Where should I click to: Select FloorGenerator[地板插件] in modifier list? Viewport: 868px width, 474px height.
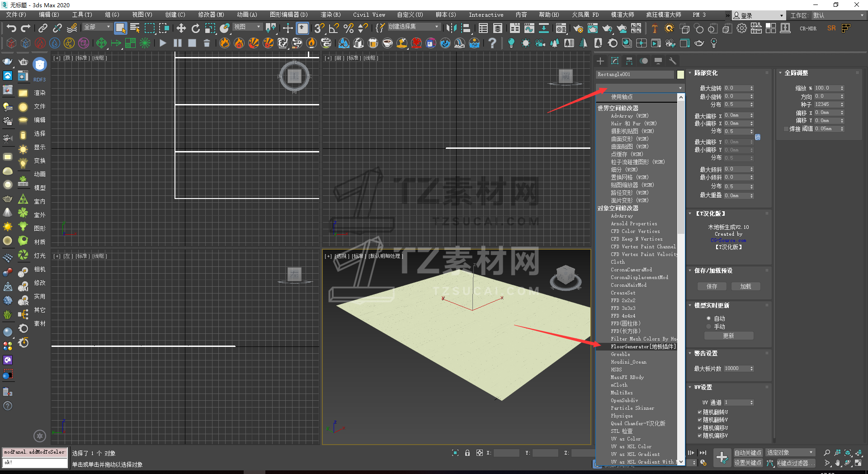point(643,346)
